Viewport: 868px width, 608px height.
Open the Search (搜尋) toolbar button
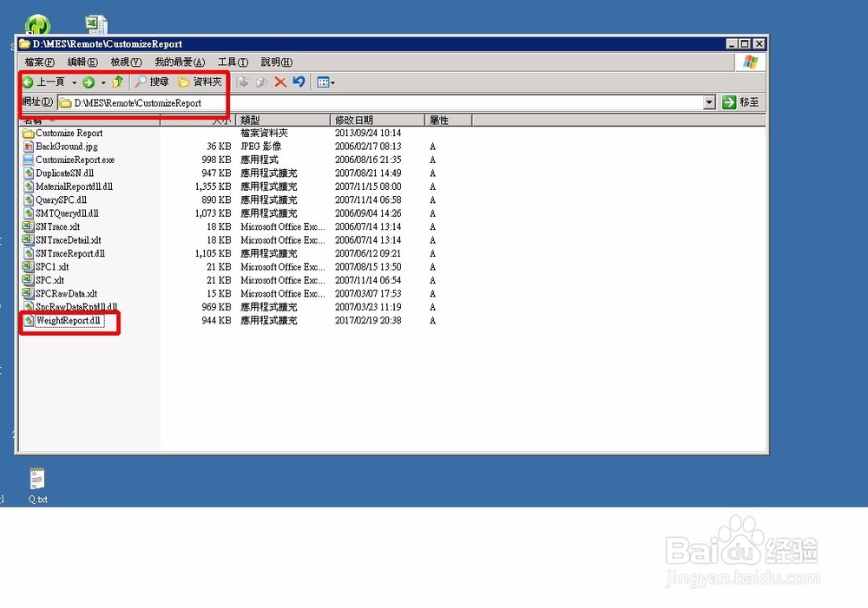152,82
